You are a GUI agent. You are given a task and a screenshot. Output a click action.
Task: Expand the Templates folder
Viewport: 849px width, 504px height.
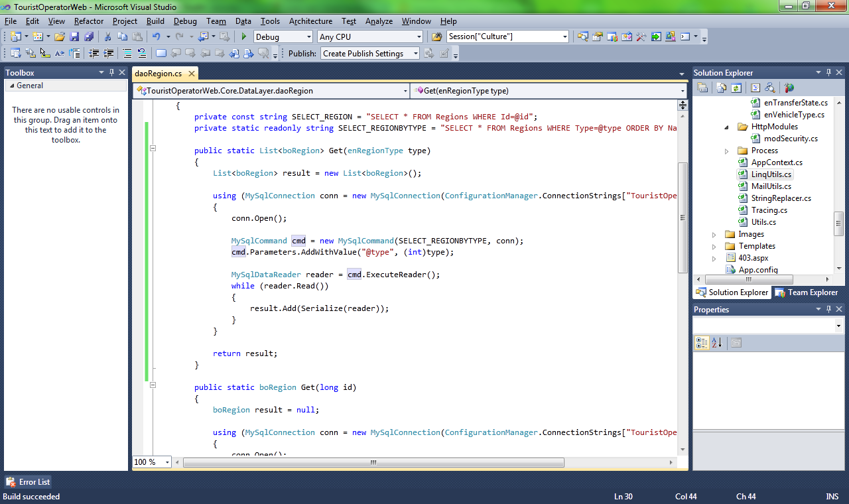click(714, 246)
